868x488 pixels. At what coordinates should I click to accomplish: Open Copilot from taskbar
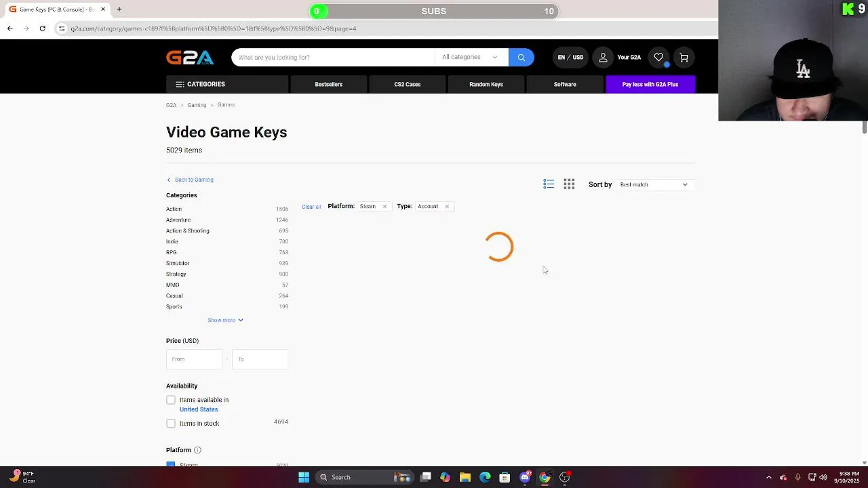(445, 477)
